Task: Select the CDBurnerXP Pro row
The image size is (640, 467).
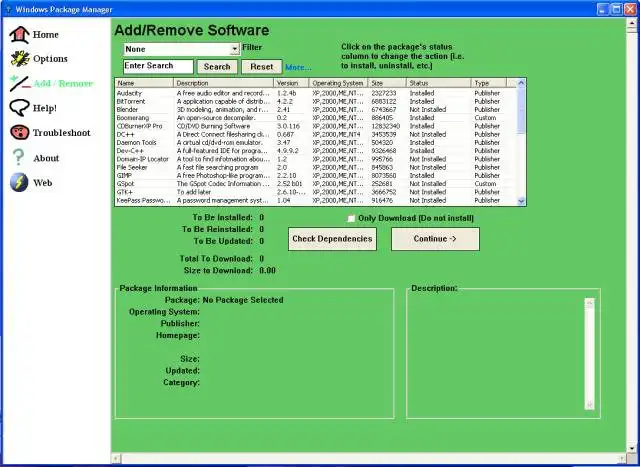Action: click(x=316, y=126)
